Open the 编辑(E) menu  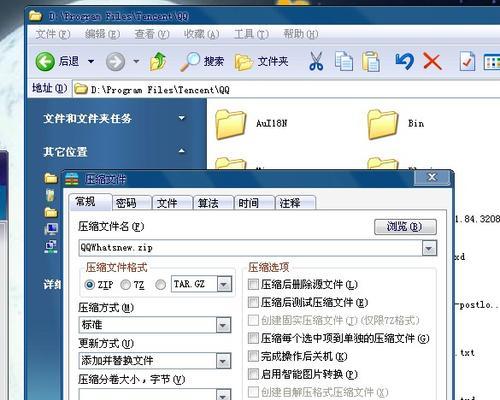(x=102, y=34)
